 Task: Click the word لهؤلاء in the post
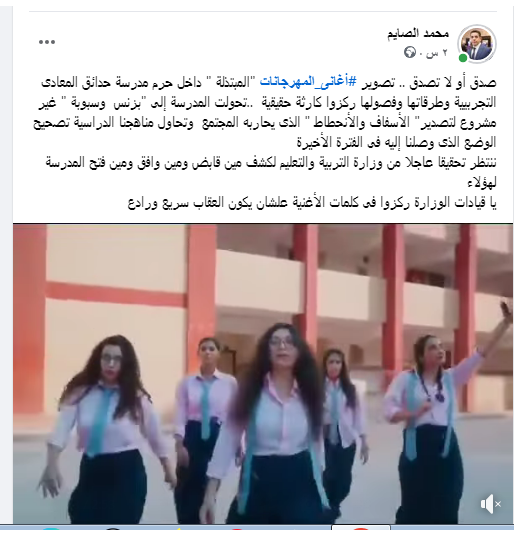coord(482,183)
